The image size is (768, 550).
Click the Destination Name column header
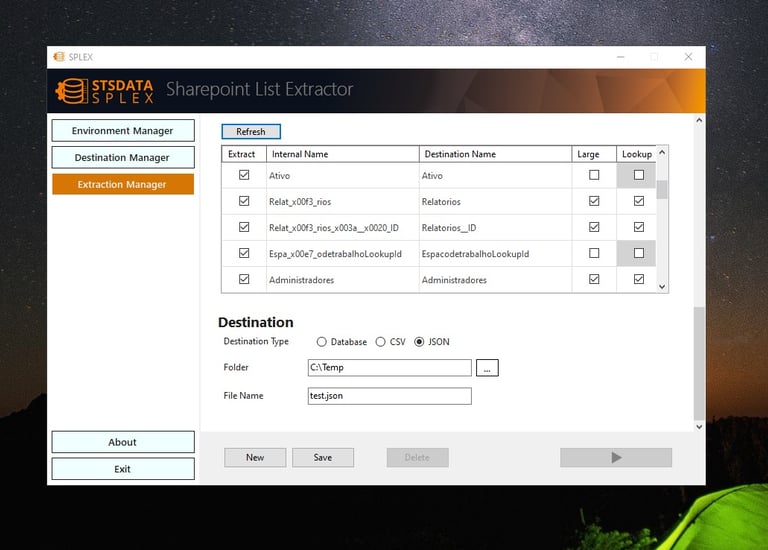click(x=495, y=154)
